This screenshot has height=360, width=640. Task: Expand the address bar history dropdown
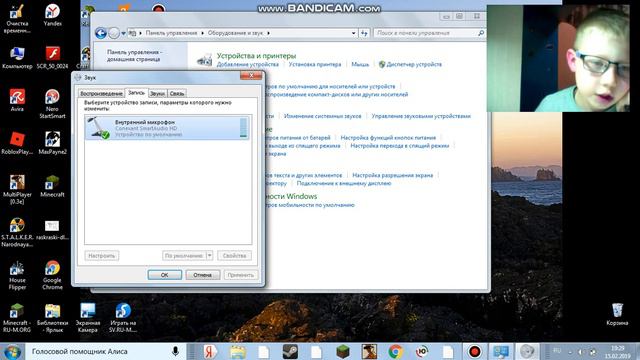coord(353,33)
